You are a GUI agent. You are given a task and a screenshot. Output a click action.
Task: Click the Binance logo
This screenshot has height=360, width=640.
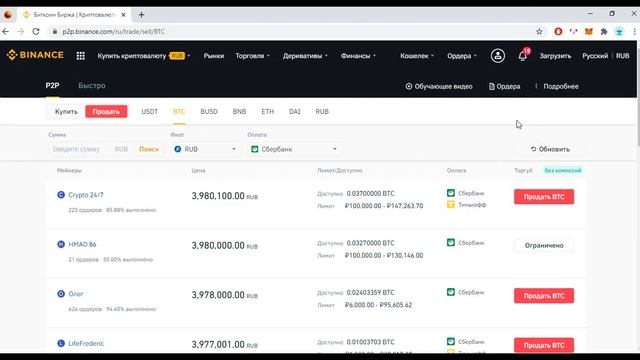[35, 55]
